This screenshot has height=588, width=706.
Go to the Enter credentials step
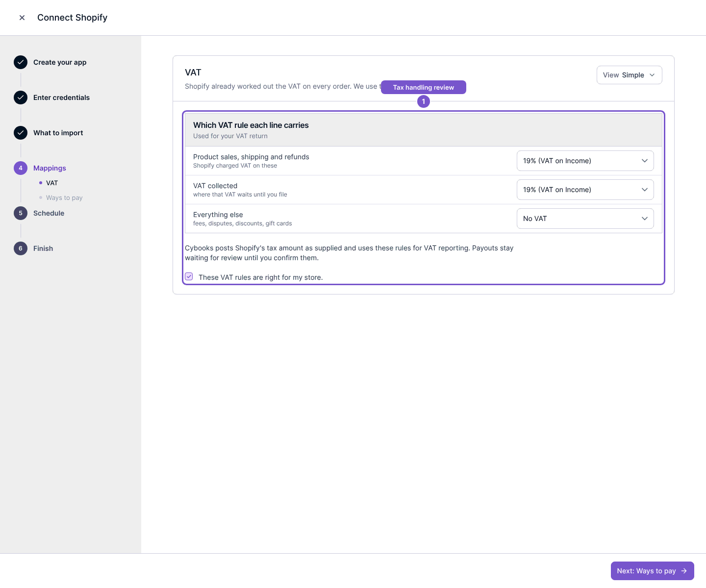click(61, 98)
